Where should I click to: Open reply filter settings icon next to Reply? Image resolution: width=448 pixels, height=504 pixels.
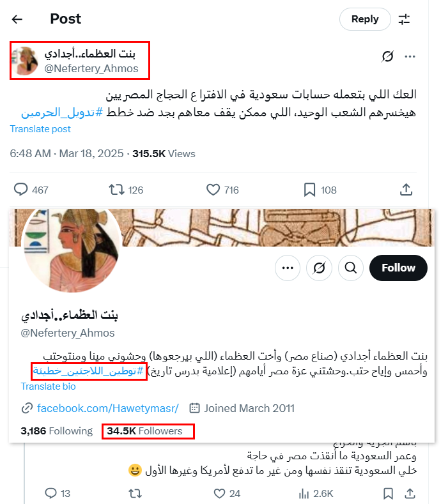pos(404,19)
